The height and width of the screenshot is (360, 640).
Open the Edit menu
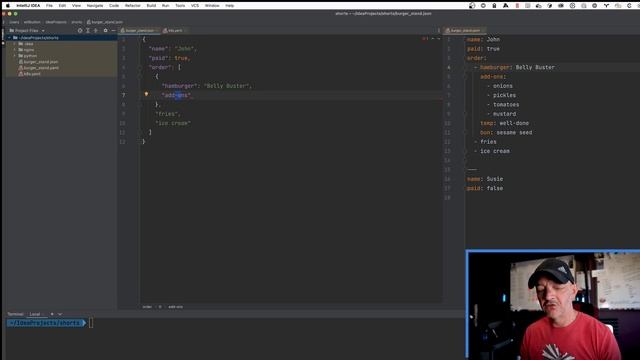[62, 6]
